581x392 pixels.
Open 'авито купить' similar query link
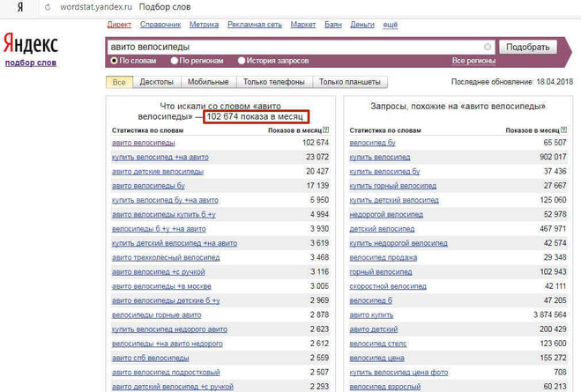(x=371, y=315)
